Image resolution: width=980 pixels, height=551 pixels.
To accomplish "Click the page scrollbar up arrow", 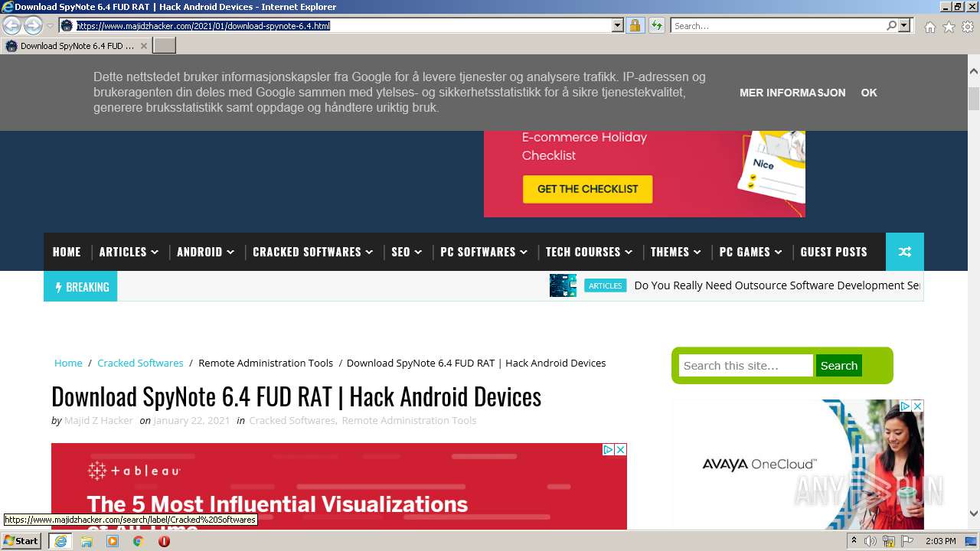I will [973, 71].
